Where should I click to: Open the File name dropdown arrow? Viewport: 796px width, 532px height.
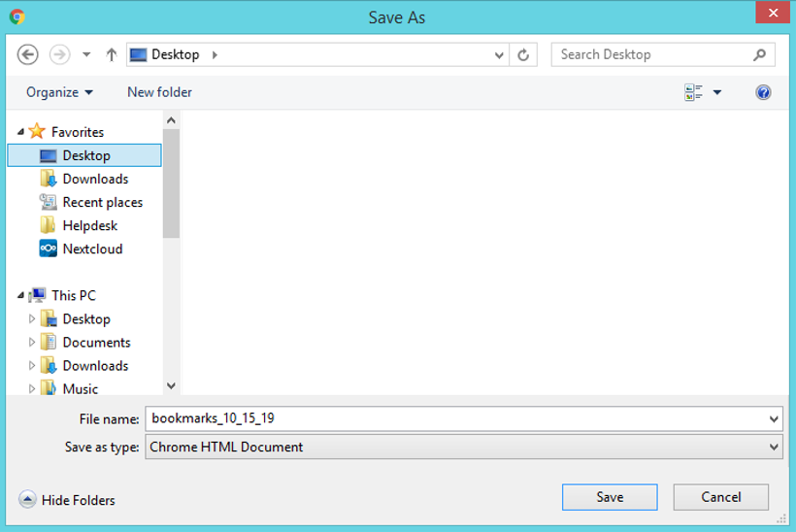[x=773, y=419]
